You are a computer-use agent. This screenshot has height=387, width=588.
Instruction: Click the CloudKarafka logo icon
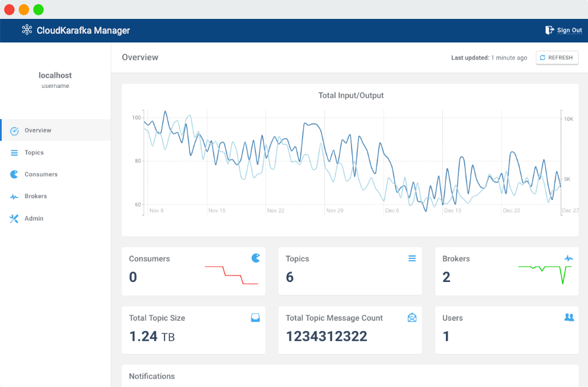click(x=27, y=30)
